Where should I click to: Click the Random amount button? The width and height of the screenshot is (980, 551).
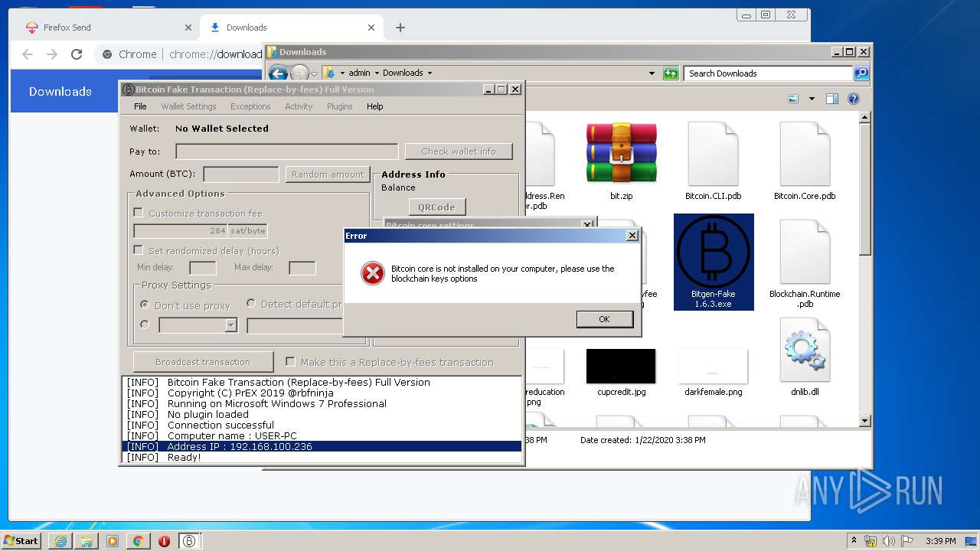pyautogui.click(x=328, y=174)
